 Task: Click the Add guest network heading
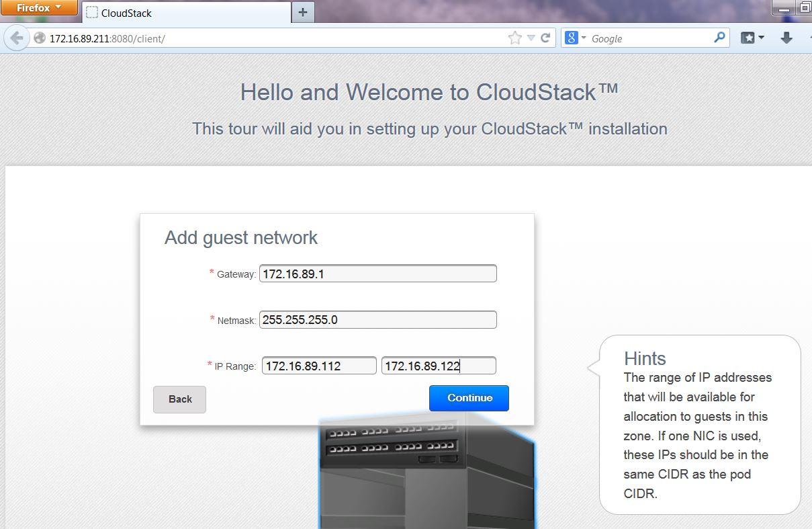pos(241,237)
